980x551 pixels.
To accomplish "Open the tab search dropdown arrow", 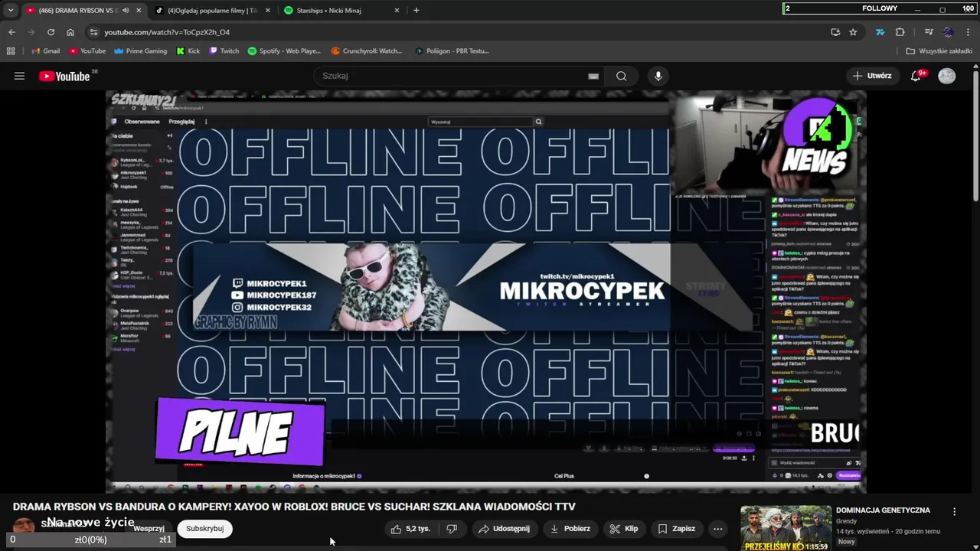I will 11,10.
